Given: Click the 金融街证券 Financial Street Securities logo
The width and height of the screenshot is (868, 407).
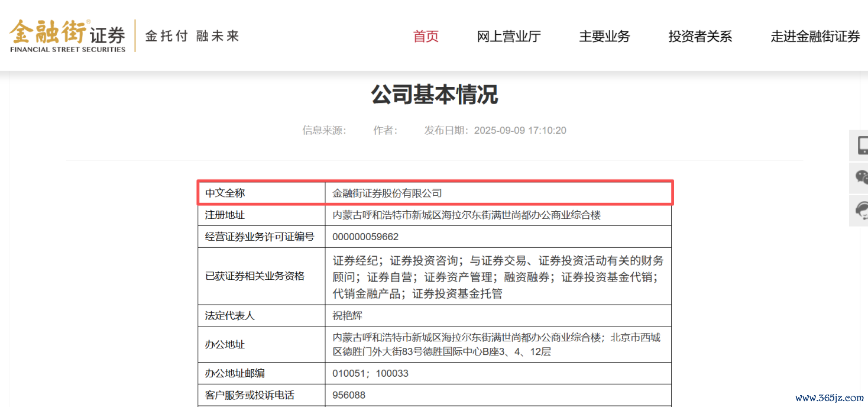Looking at the screenshot, I should [x=67, y=35].
